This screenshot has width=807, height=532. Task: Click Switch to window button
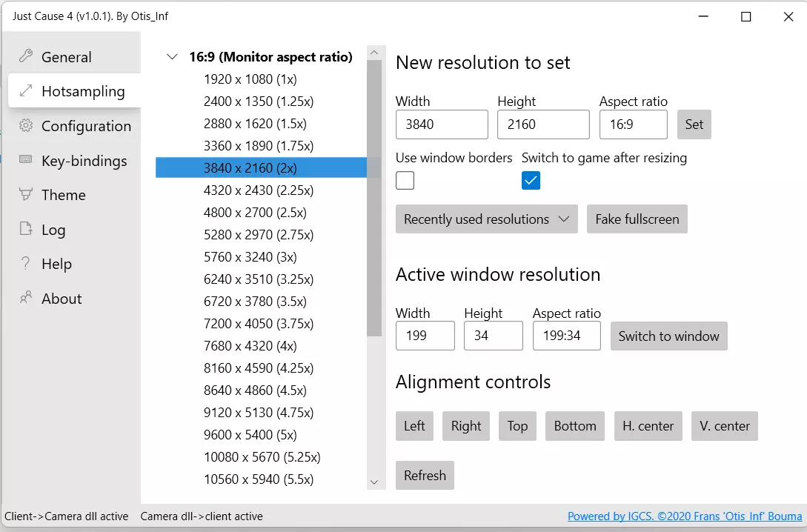click(x=668, y=336)
